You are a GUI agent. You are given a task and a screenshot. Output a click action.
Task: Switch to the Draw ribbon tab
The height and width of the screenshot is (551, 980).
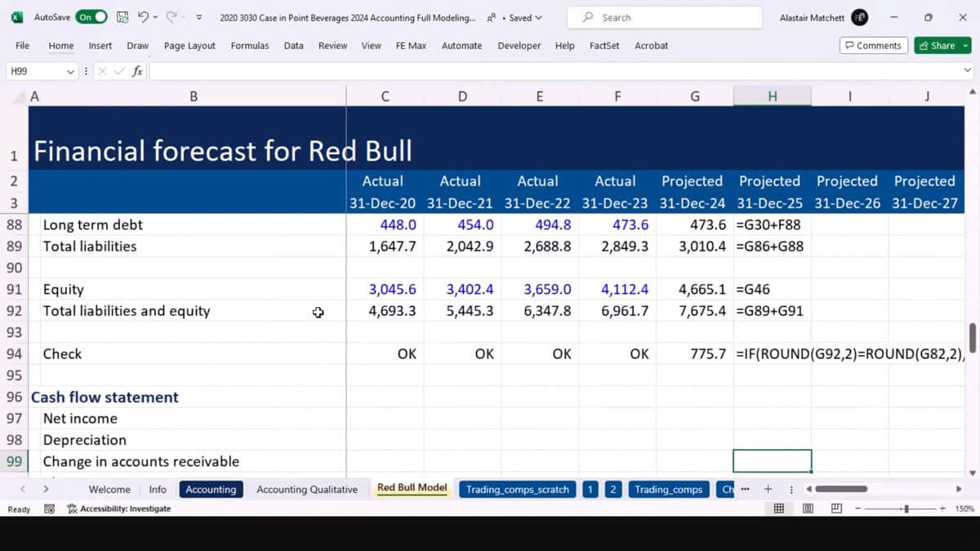coord(138,46)
